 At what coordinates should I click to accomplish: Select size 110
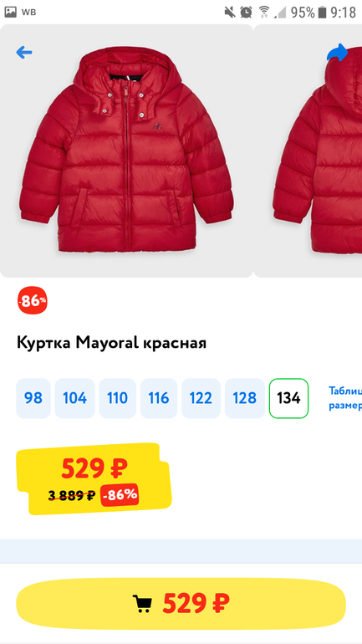(x=118, y=398)
